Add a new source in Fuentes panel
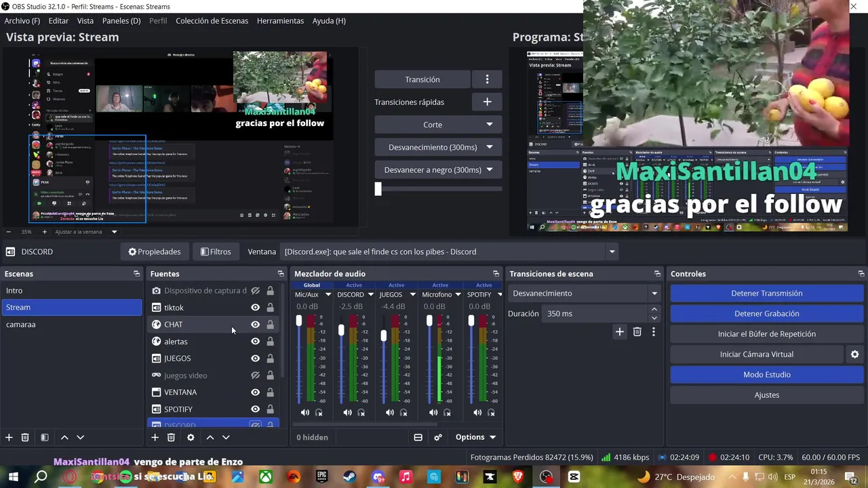 [x=155, y=437]
